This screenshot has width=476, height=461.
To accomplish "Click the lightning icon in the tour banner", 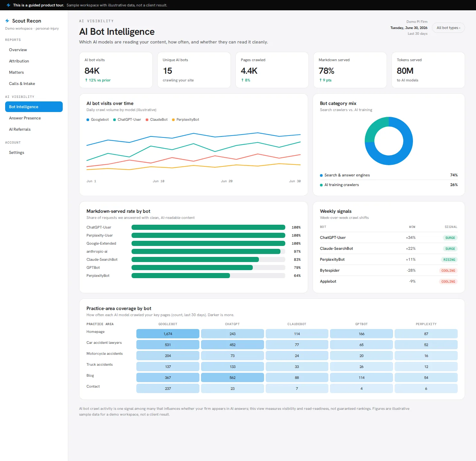I will point(9,5).
